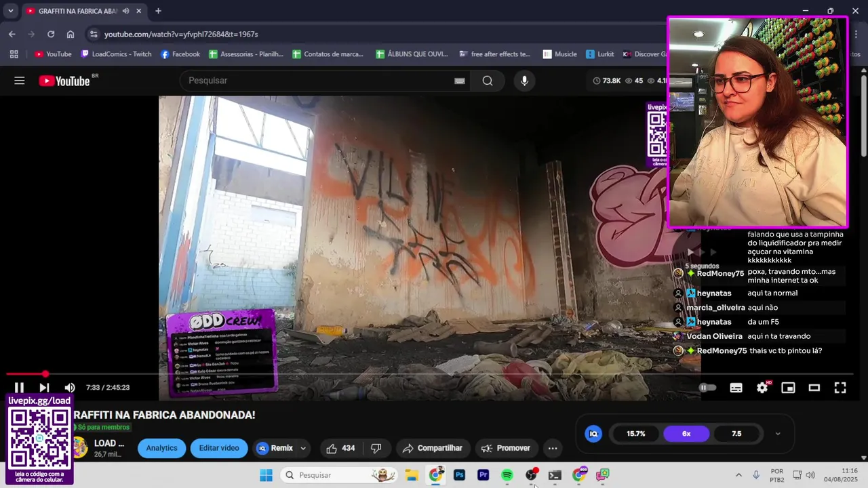Reload the page
The height and width of the screenshot is (488, 868).
tap(51, 34)
